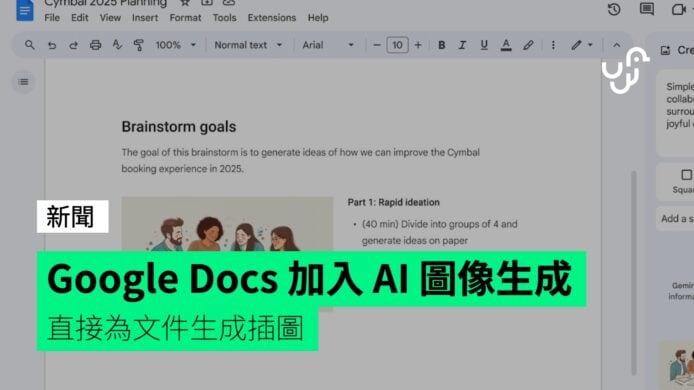Open the more options three-dot menu

pos(553,45)
